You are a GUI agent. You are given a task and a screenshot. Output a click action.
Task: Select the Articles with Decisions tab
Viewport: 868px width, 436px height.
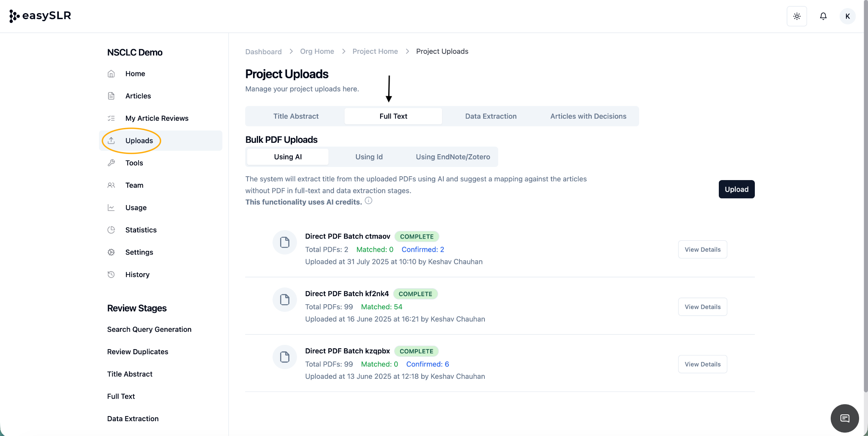click(x=588, y=117)
